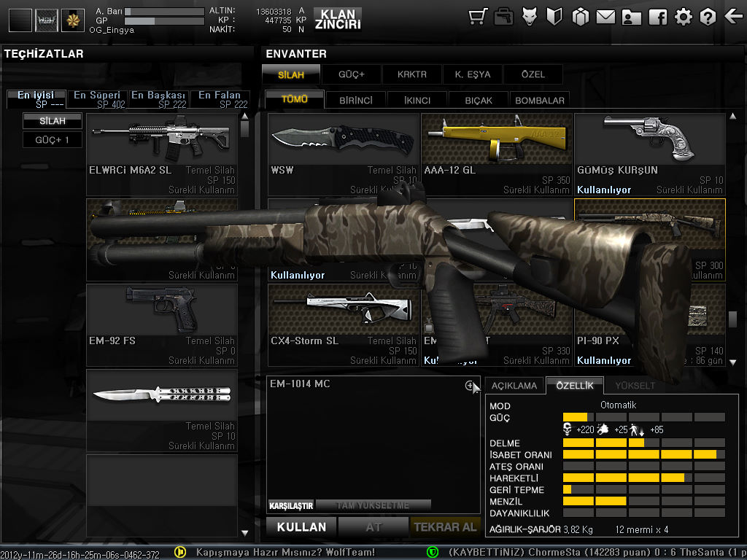The width and height of the screenshot is (747, 560).
Task: Open the AÇIKLAMA description tab
Action: (x=514, y=386)
